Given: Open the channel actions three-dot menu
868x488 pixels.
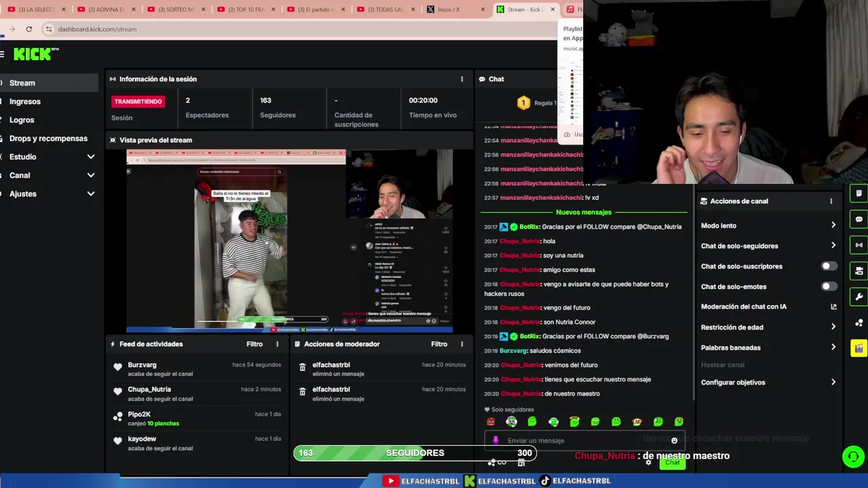Looking at the screenshot, I should tap(831, 201).
